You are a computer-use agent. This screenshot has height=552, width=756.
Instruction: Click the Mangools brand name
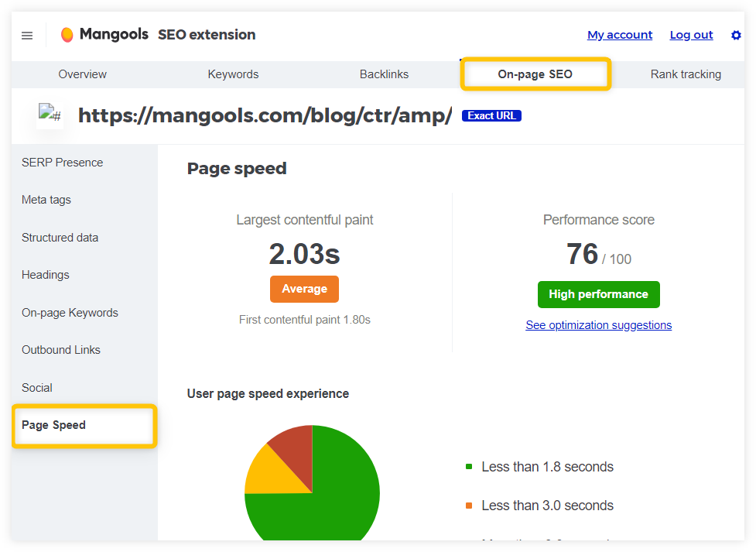point(114,34)
